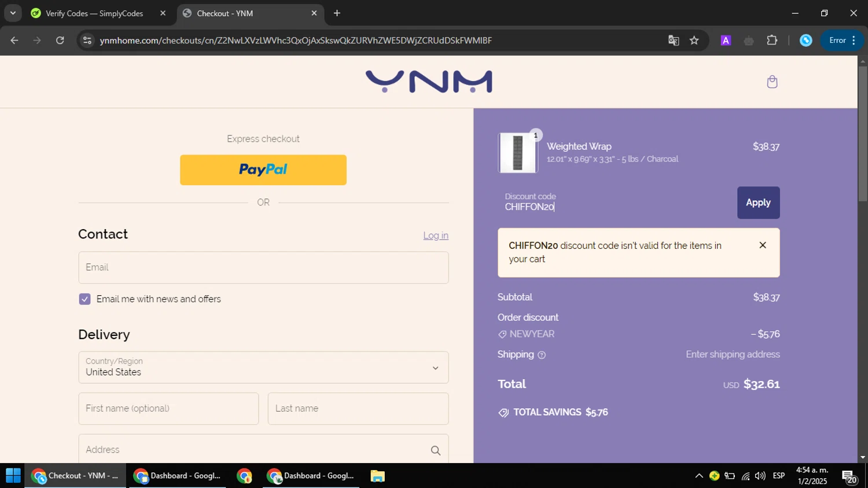Focus the Email input field
Image resolution: width=868 pixels, height=488 pixels.
[263, 267]
